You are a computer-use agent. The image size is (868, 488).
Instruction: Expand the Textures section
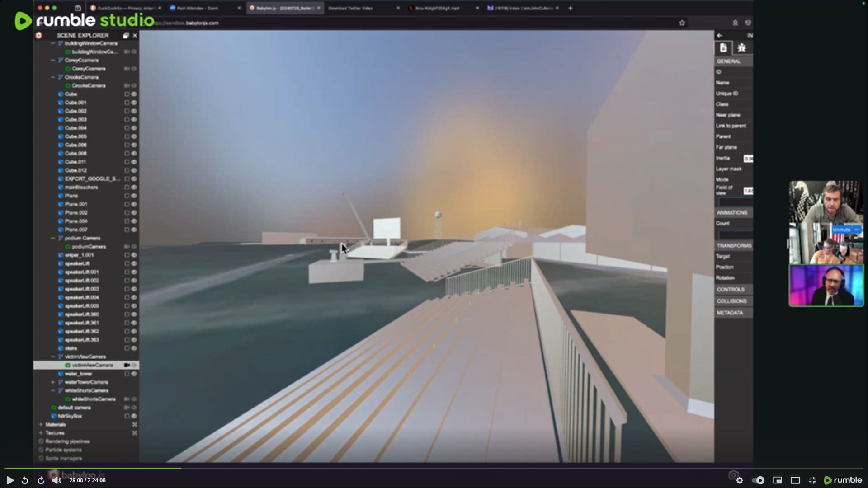[x=41, y=433]
